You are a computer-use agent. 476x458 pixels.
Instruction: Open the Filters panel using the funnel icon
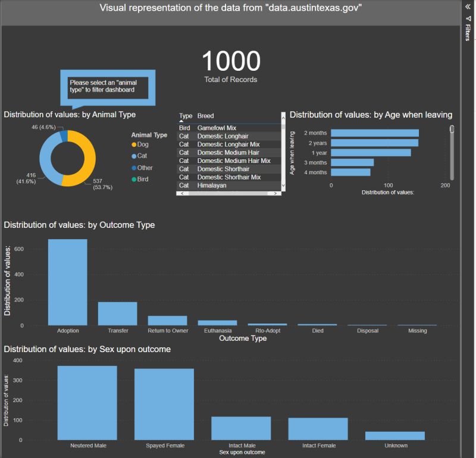click(469, 18)
